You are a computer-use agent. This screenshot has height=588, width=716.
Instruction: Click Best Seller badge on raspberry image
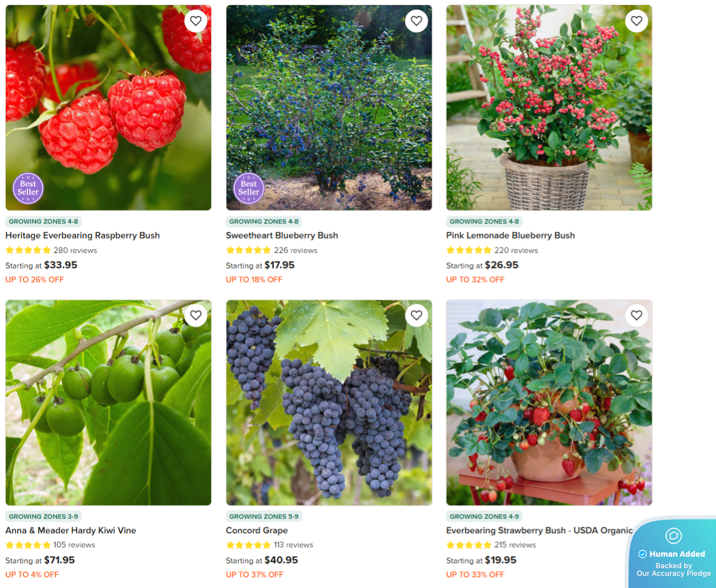pyautogui.click(x=28, y=188)
